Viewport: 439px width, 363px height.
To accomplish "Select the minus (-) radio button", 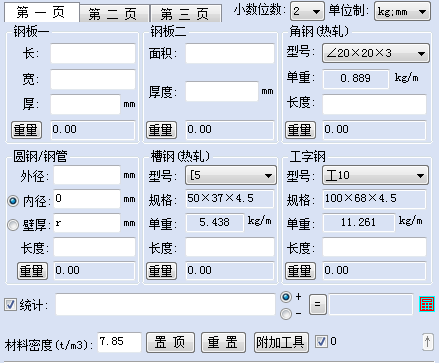I will (286, 314).
